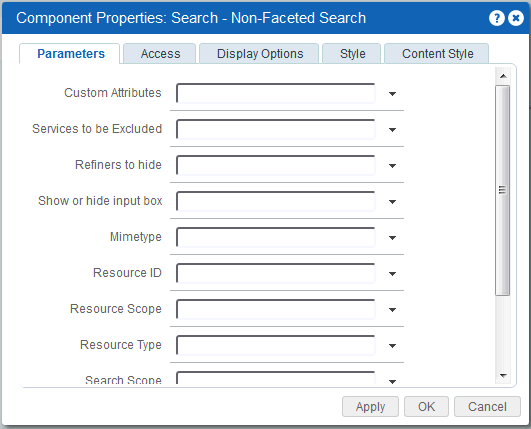This screenshot has width=531, height=429.
Task: Select the Content Style tab
Action: tap(437, 53)
